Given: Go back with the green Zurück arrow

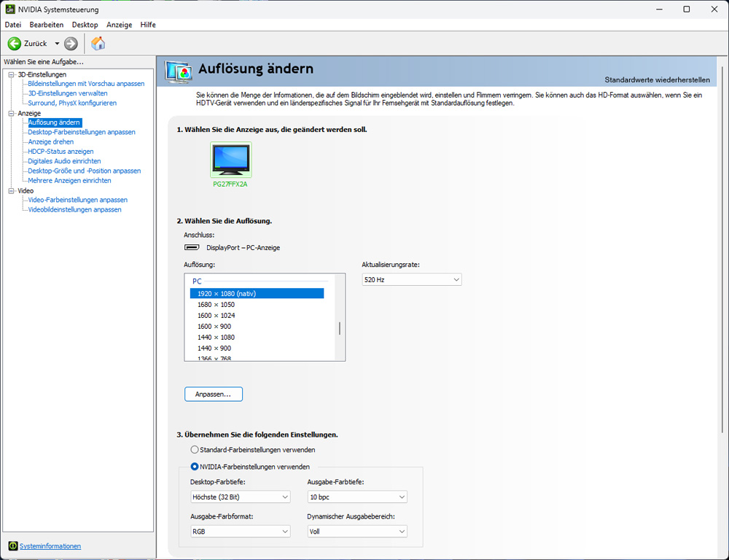Looking at the screenshot, I should pyautogui.click(x=15, y=43).
